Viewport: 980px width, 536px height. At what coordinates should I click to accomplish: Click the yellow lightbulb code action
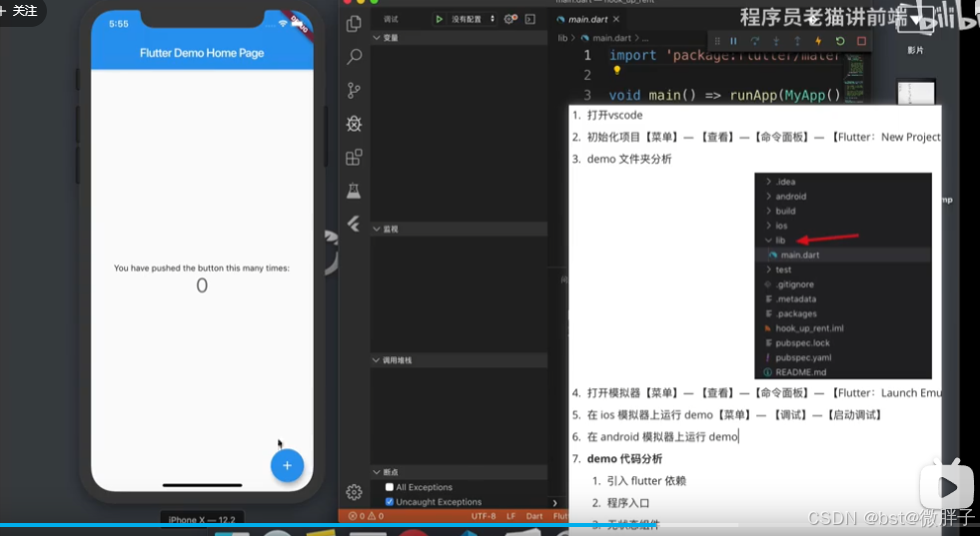click(617, 71)
